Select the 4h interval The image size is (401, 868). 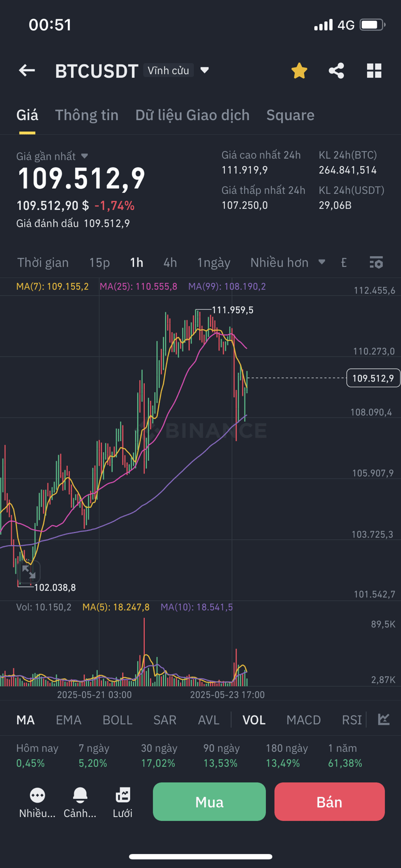point(170,262)
